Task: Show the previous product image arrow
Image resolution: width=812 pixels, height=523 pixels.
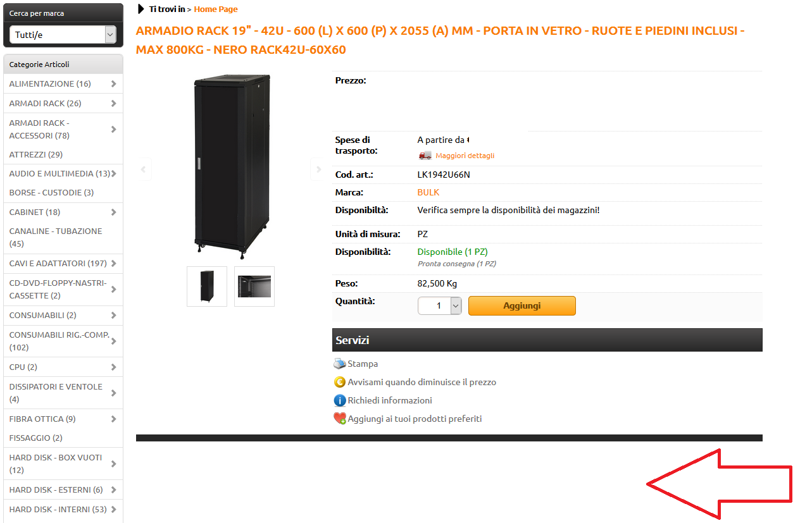Action: (x=144, y=169)
